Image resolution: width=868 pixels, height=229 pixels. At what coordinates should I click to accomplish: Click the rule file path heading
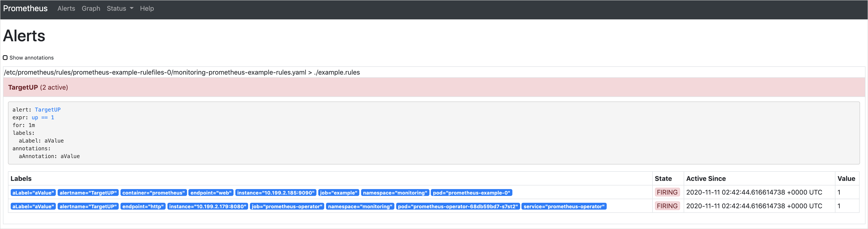coord(182,73)
